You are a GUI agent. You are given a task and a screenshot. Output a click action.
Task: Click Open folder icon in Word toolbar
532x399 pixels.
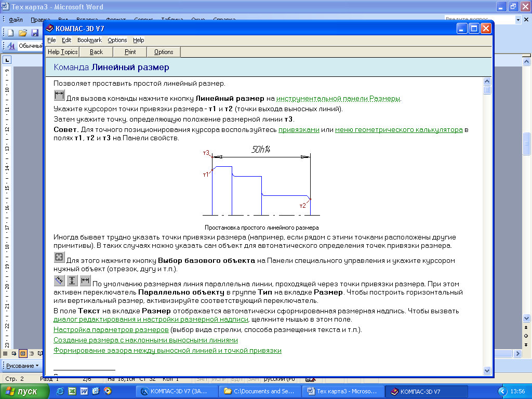coord(23,33)
